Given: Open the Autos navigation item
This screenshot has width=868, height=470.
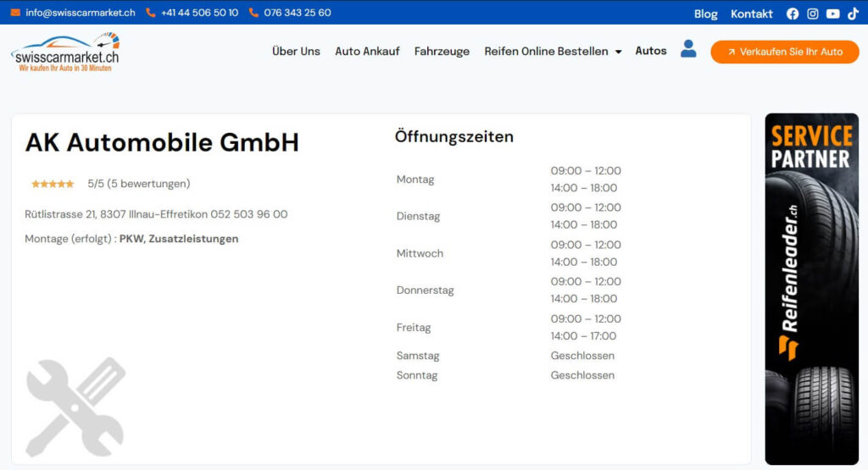Looking at the screenshot, I should pyautogui.click(x=651, y=51).
